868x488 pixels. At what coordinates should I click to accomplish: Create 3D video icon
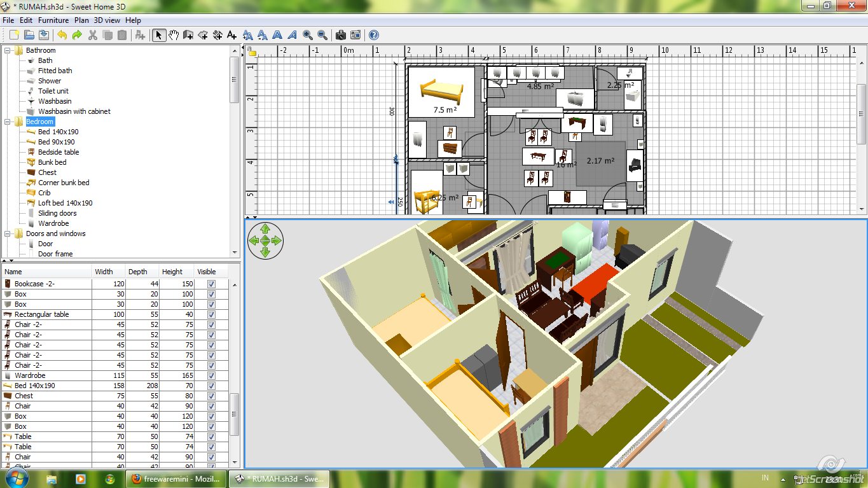(x=355, y=35)
